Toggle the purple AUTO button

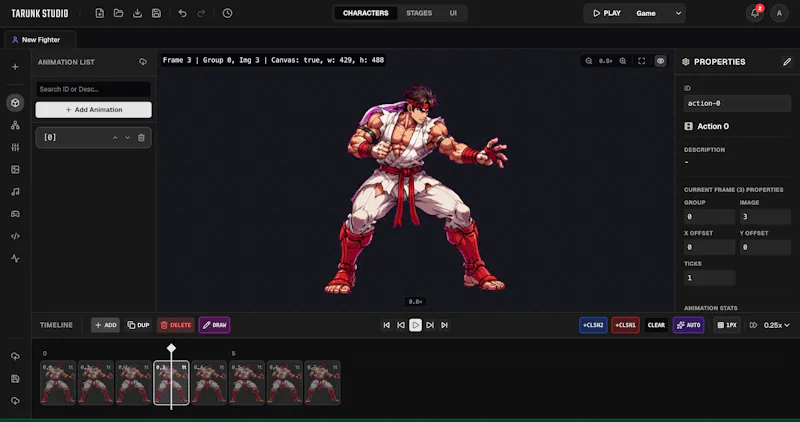point(688,325)
